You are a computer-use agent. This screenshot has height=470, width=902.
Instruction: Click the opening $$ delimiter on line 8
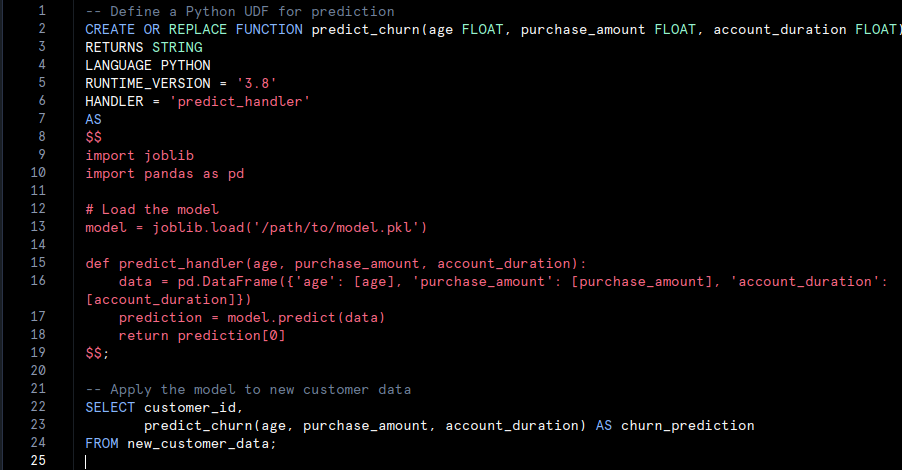point(94,137)
